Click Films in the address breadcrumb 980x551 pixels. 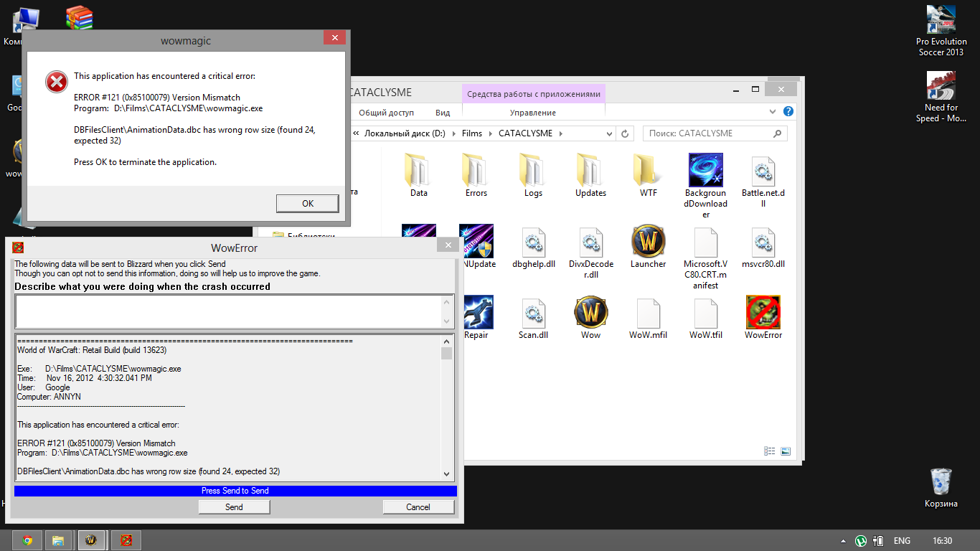pos(472,133)
